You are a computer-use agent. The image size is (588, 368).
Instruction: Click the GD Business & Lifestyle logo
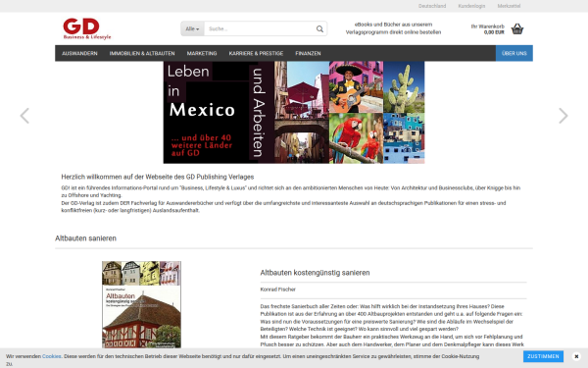[86, 28]
